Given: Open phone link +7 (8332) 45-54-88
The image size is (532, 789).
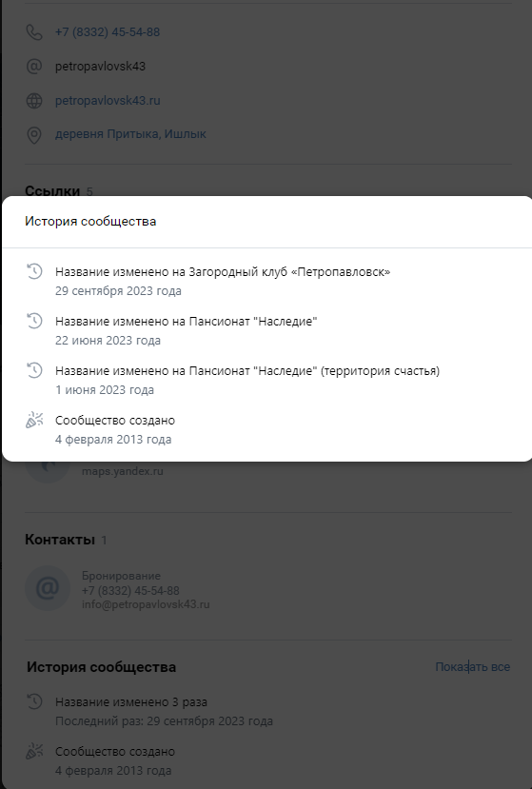Looking at the screenshot, I should [108, 32].
